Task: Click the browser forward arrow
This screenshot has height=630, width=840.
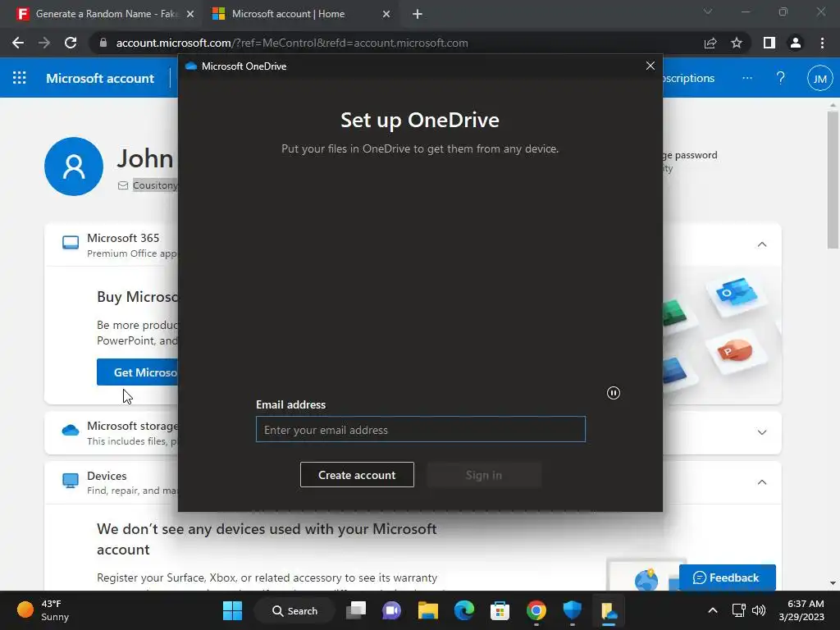Action: [x=44, y=43]
